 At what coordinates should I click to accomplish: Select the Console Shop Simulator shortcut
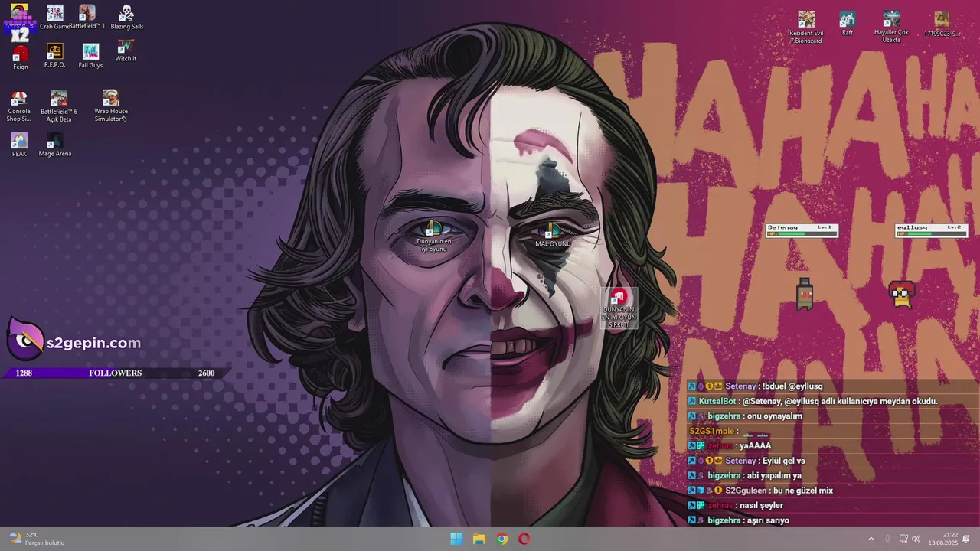(19, 106)
